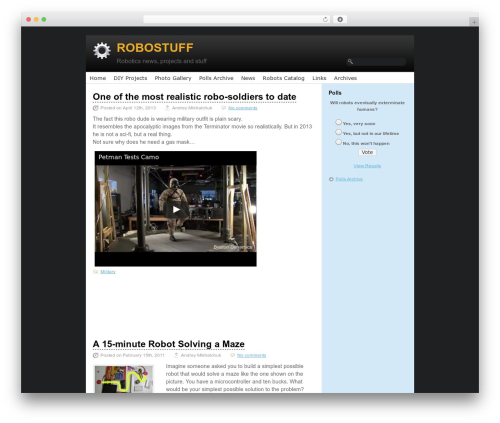Click the ROBOSTUFF site title

coord(155,48)
